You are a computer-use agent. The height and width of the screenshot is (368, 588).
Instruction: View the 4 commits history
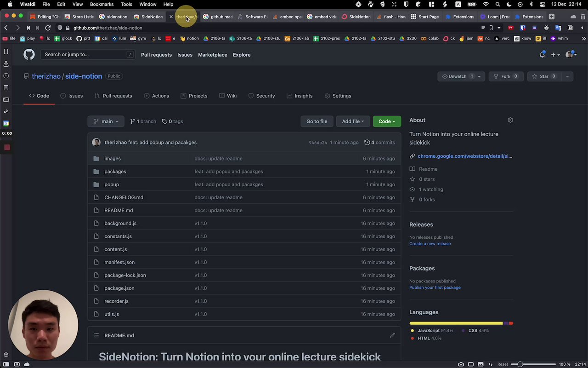click(379, 143)
